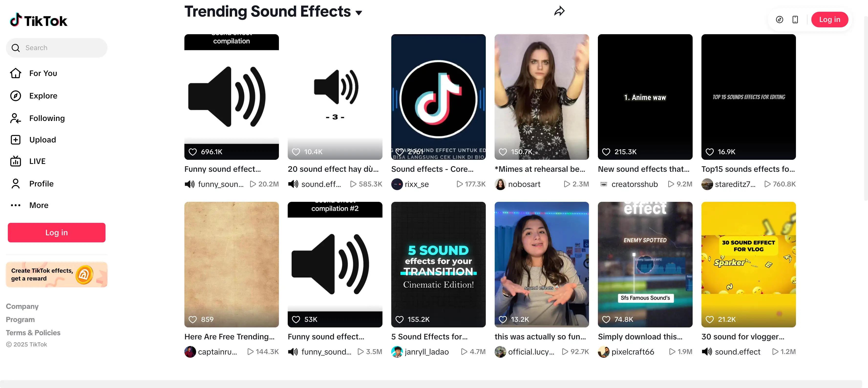Image resolution: width=868 pixels, height=388 pixels.
Task: Click the get mobile app phone icon
Action: 795,20
